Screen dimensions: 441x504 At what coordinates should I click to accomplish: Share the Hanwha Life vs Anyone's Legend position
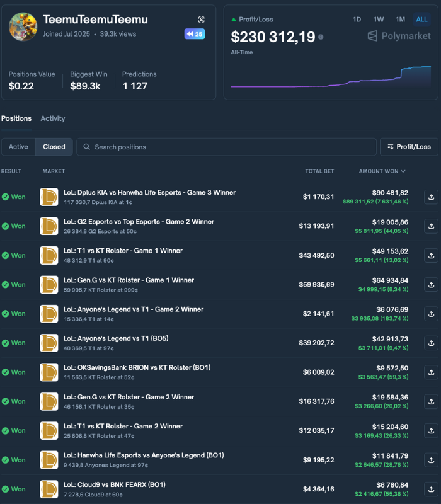431,460
